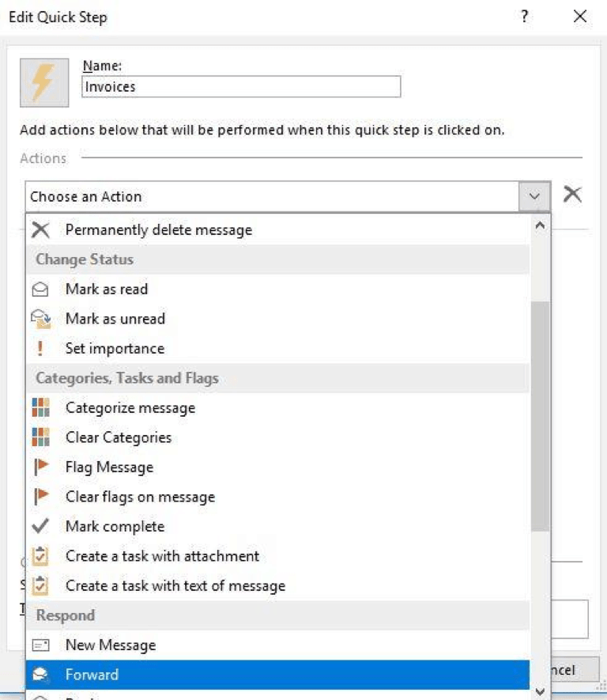607x700 pixels.
Task: Click the Clear Categories grid icon
Action: pyautogui.click(x=40, y=437)
